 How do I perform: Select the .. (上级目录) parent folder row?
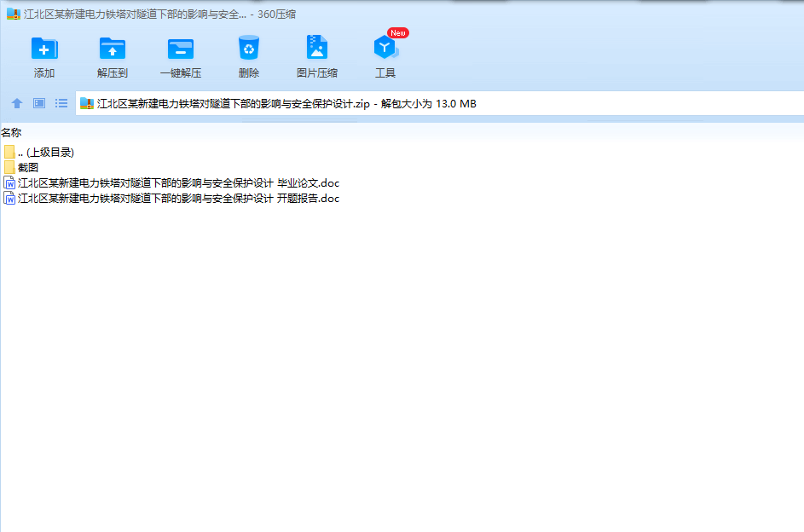coord(39,153)
